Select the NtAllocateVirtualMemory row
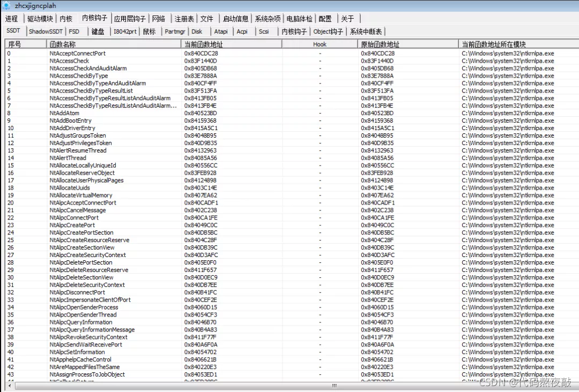 (293, 195)
